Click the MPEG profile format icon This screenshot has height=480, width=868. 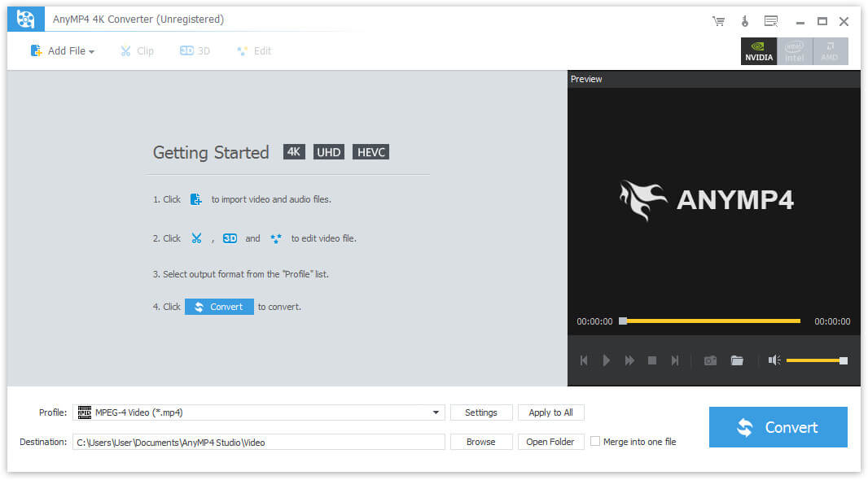point(84,412)
